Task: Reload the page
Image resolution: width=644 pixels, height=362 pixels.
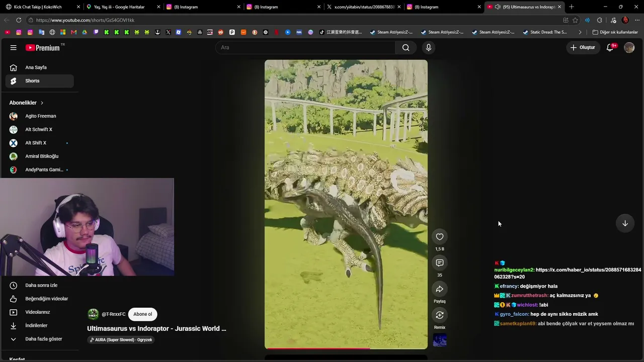Action: (19, 20)
